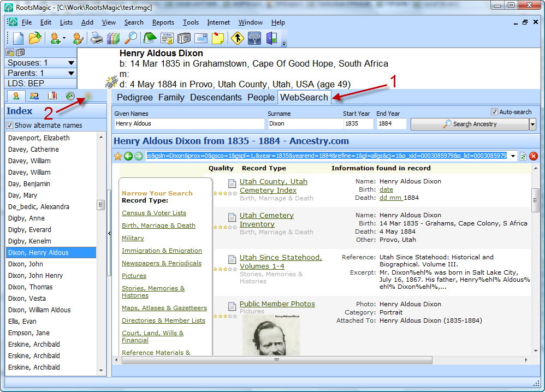Click the broken chain link icon
The image size is (545, 392).
tap(111, 82)
